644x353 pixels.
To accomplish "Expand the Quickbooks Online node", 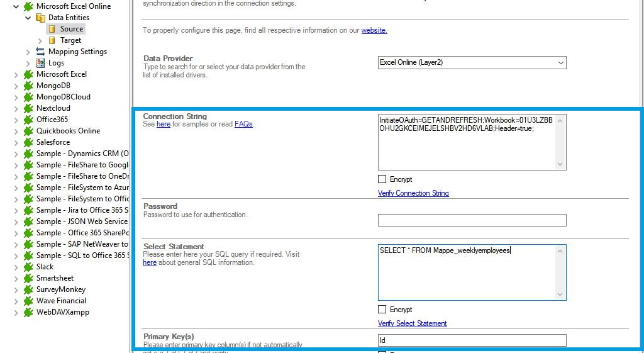I will 16,131.
